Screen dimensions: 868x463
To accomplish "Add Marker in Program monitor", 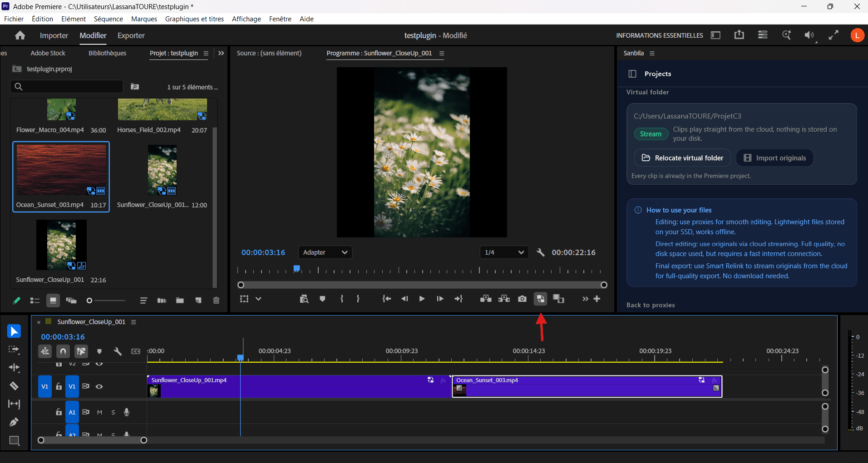I will click(x=322, y=299).
